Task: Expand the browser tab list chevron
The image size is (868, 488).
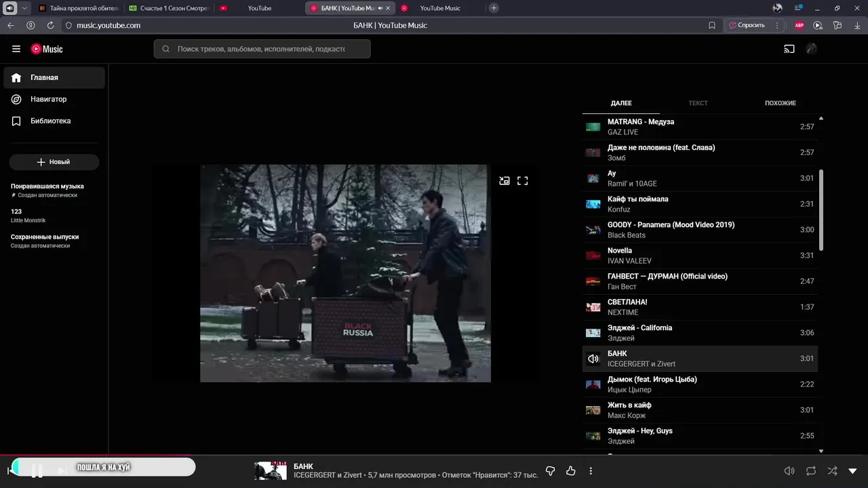Action: click(25, 8)
